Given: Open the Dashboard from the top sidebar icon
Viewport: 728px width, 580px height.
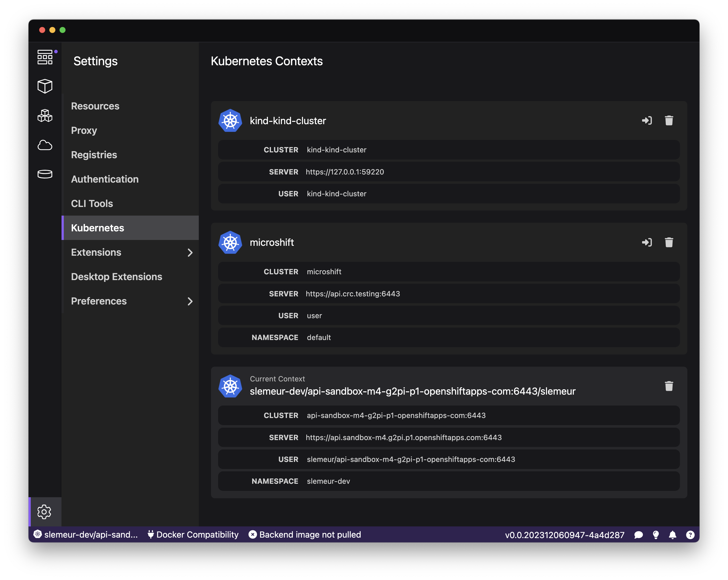Looking at the screenshot, I should [45, 57].
